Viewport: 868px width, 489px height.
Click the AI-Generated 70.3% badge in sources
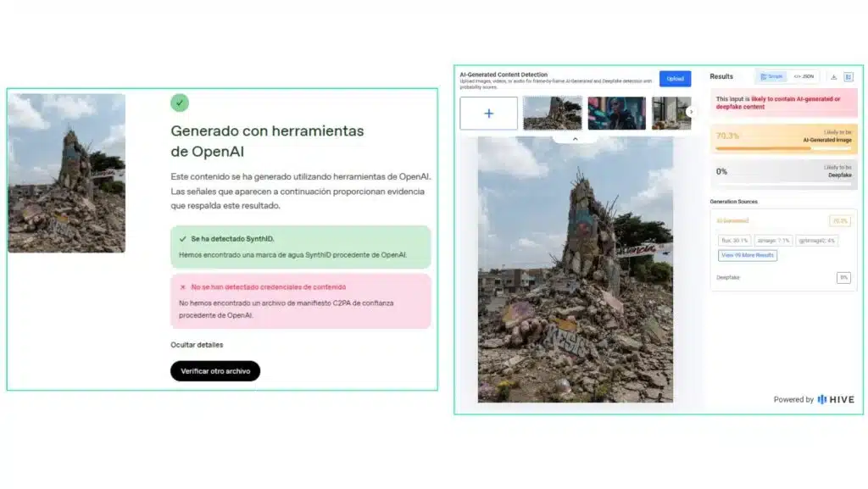click(840, 220)
